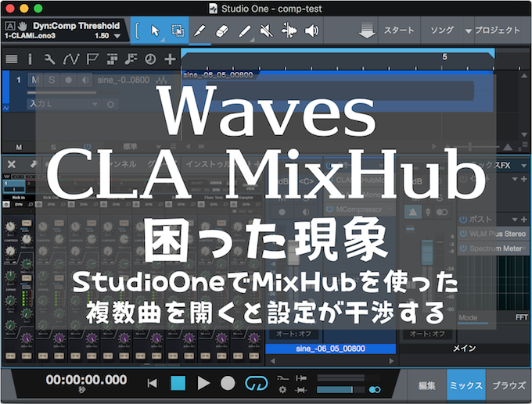Open Dyn:Comp Threshold parameter dropdown
This screenshot has width=532, height=404.
117,36
